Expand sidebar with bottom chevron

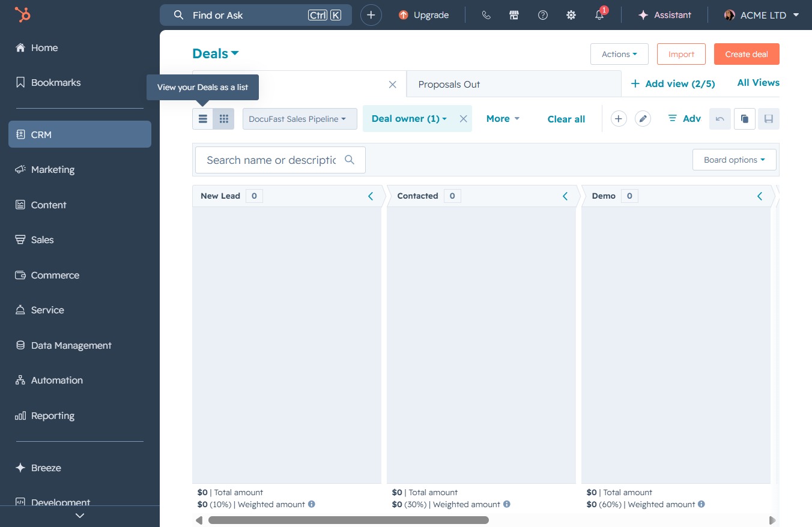80,516
